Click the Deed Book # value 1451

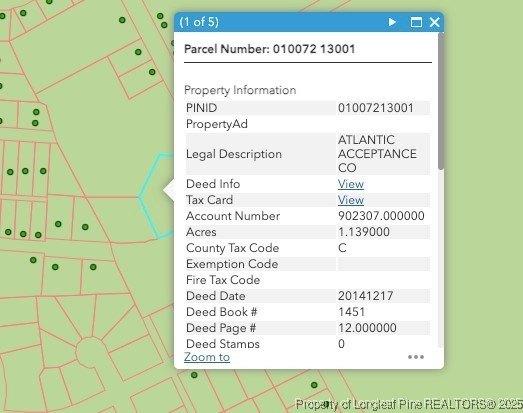click(x=352, y=312)
